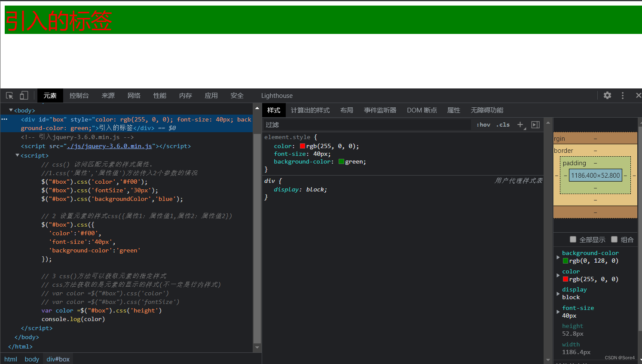Click the 引入的标签 page heading text
This screenshot has height=364, width=642.
click(x=58, y=20)
